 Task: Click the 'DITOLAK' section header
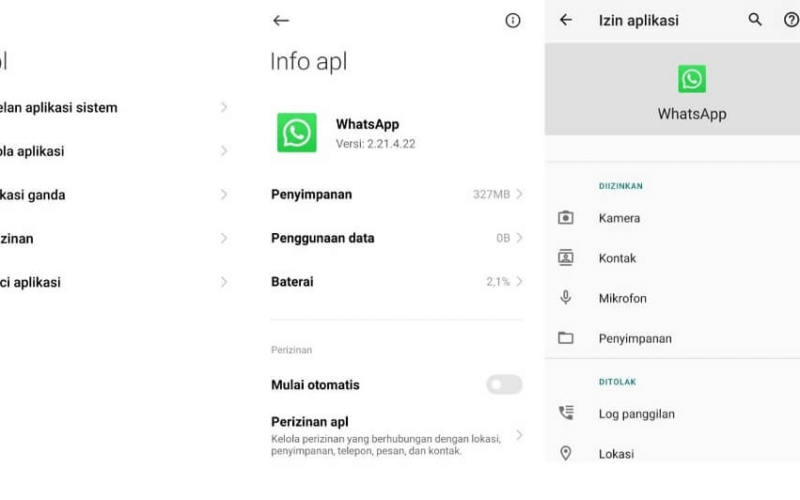pyautogui.click(x=617, y=382)
